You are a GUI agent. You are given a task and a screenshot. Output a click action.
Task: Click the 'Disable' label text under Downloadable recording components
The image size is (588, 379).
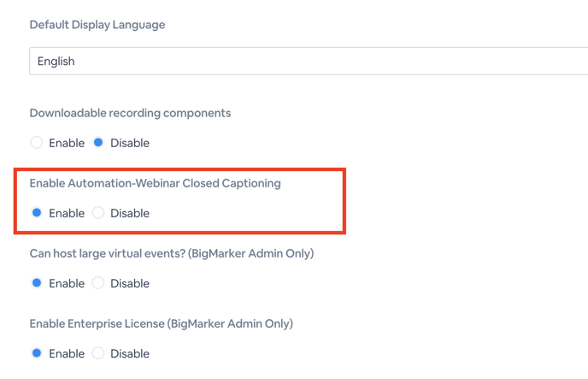(x=130, y=143)
